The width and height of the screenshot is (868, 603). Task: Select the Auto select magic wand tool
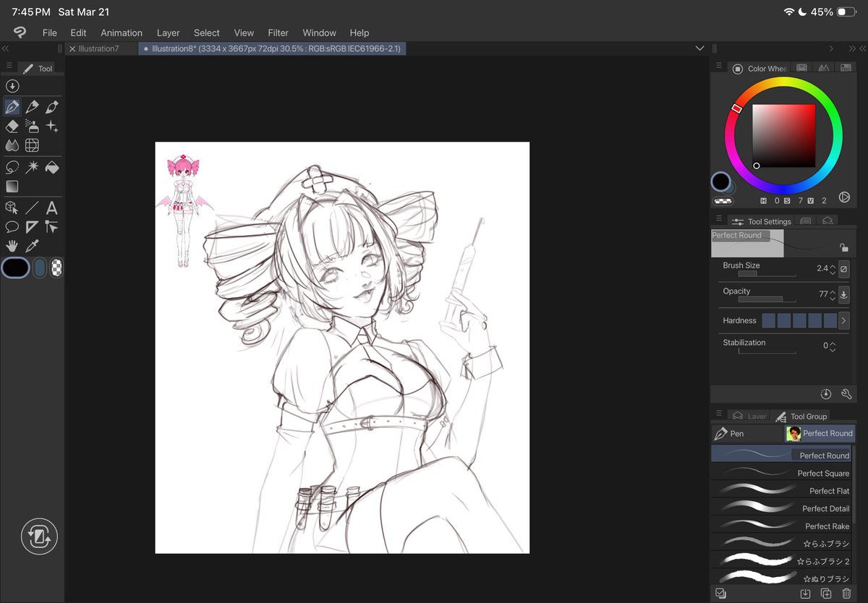tap(32, 168)
